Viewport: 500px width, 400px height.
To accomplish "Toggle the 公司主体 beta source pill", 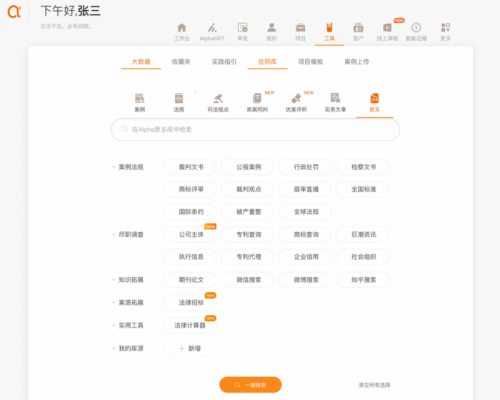I will click(x=190, y=234).
